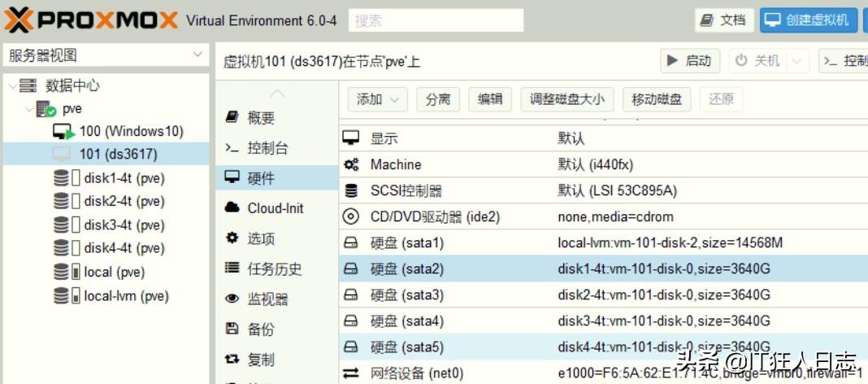Click the monitor icon beside 显示
This screenshot has width=868, height=384.
(351, 138)
